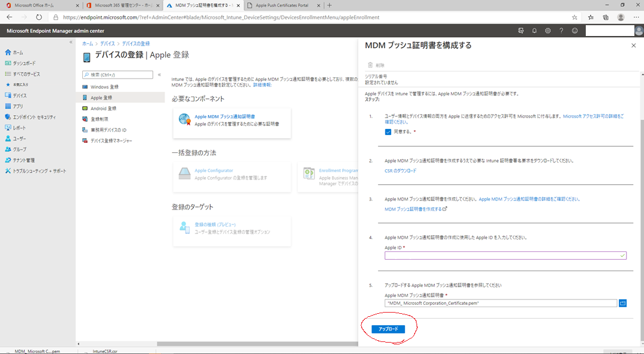644x354 pixels.
Task: Click 詳細情報 link in description
Action: click(262, 85)
